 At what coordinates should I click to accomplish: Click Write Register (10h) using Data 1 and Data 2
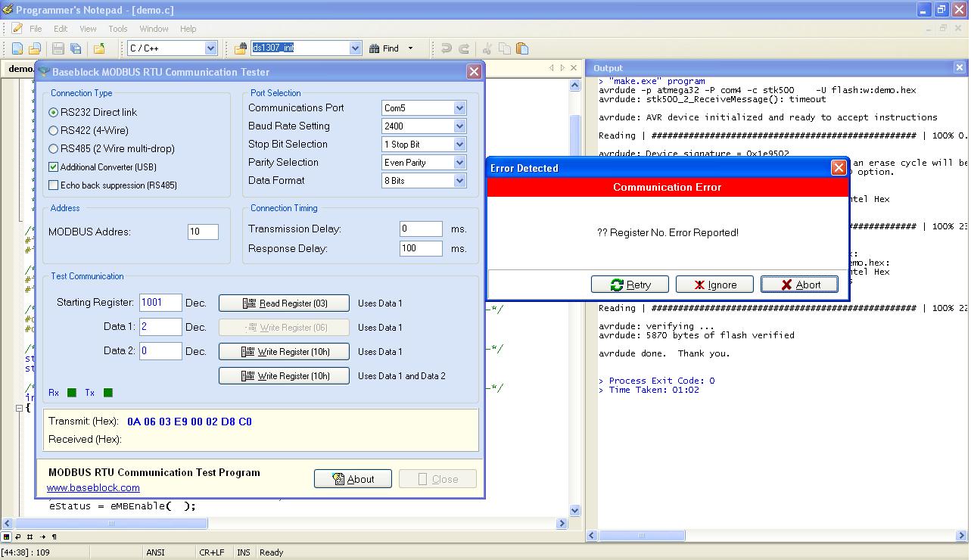point(284,376)
